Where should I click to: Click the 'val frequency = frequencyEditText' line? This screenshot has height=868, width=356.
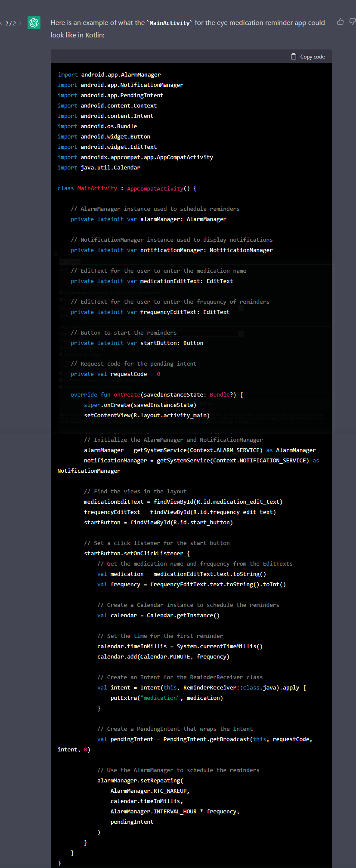[x=192, y=584]
